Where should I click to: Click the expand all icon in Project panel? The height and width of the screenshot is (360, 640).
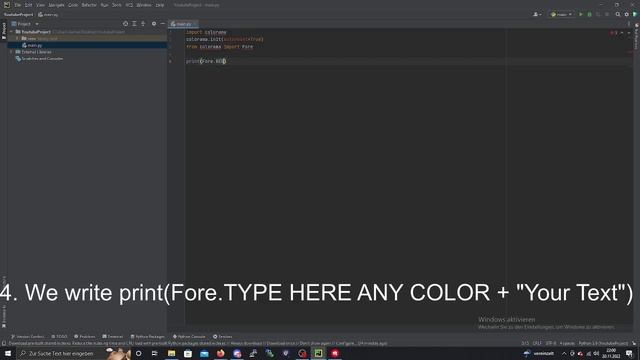point(134,24)
